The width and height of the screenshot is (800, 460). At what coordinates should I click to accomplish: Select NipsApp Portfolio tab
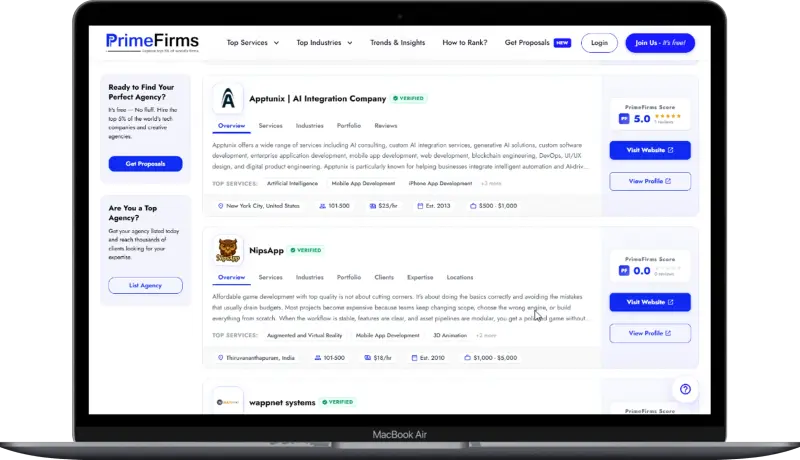click(348, 277)
